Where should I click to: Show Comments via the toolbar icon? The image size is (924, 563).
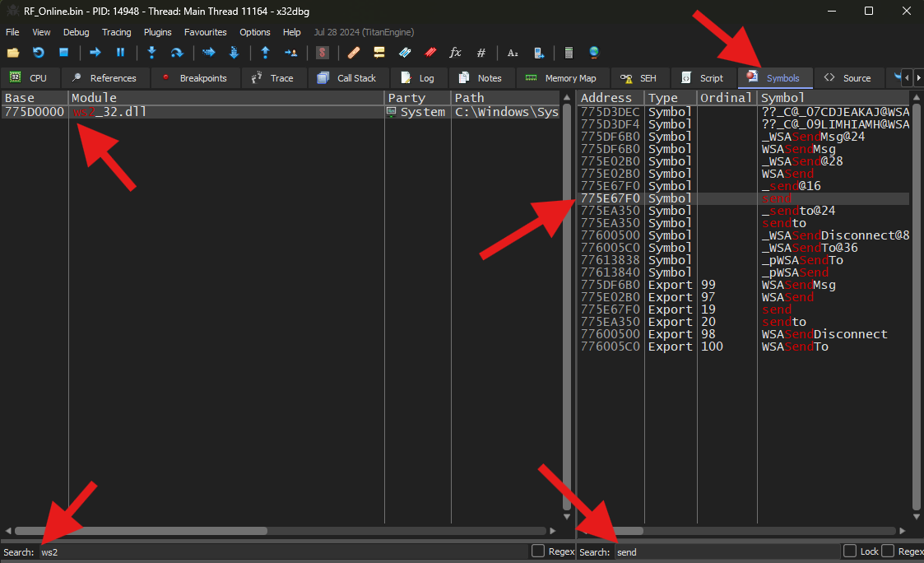(x=379, y=53)
